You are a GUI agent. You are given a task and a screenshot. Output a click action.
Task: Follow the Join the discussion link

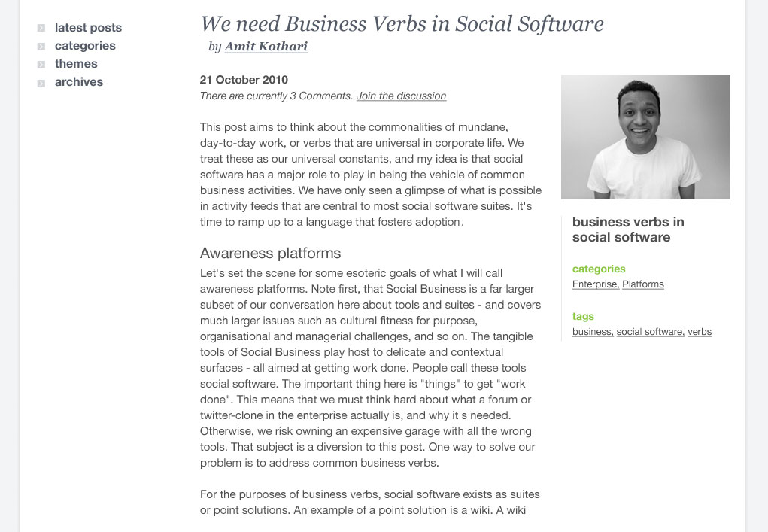tap(401, 96)
